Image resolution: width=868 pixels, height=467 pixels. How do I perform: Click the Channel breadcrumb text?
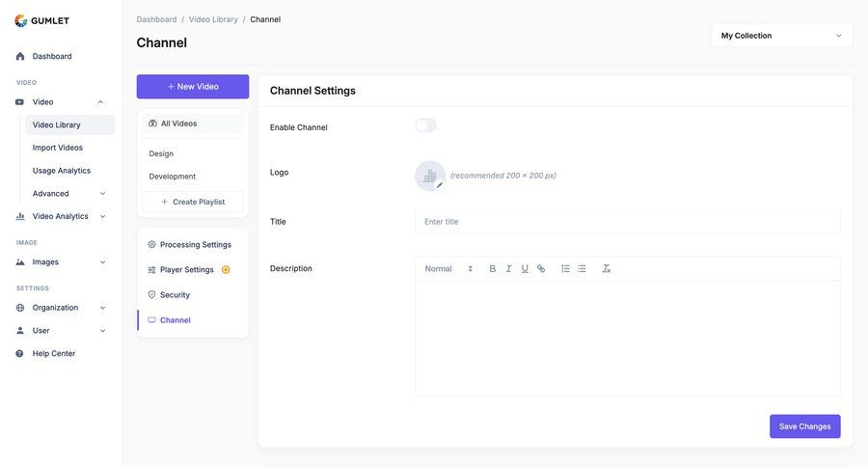[x=265, y=19]
